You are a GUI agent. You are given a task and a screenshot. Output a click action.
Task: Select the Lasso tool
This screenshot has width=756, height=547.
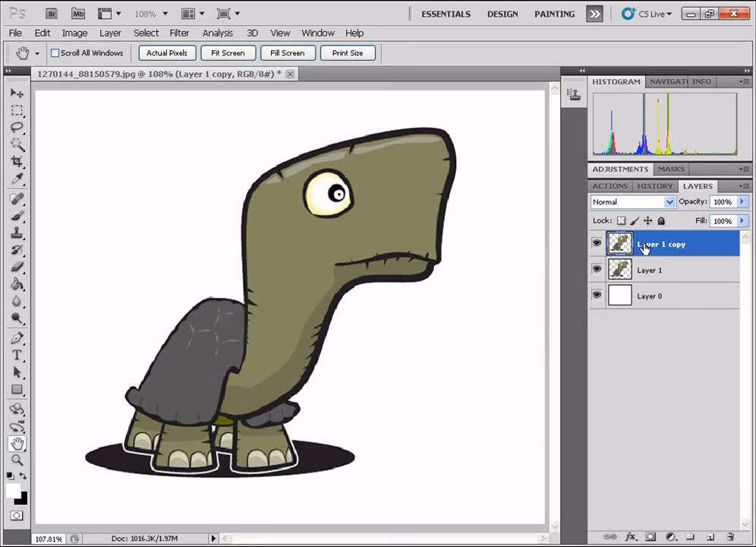point(18,127)
